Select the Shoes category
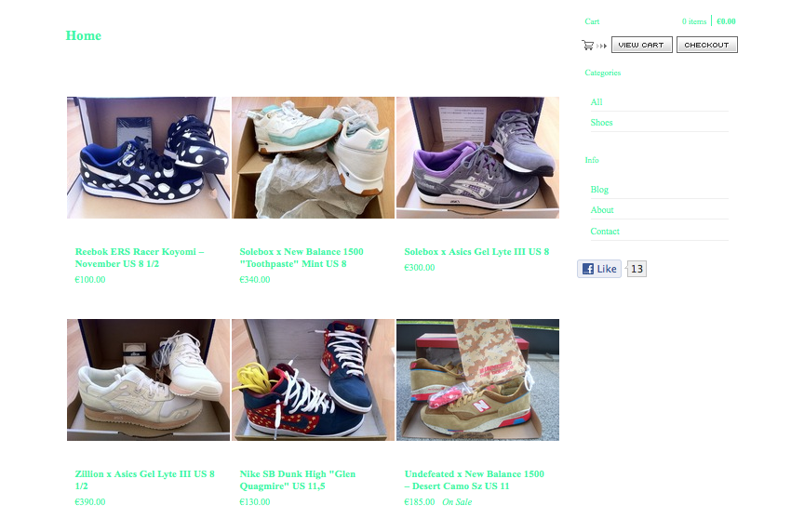The image size is (791, 532). tap(601, 123)
